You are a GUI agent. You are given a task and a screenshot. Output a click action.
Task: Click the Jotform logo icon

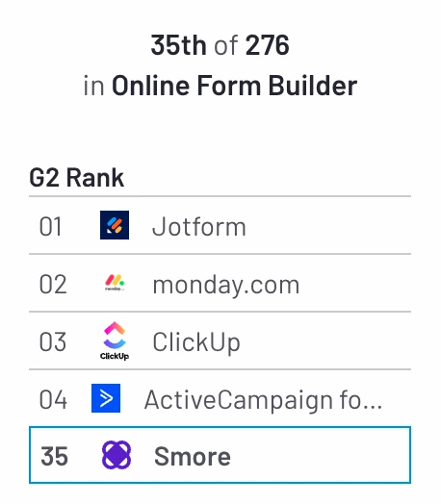point(115,225)
